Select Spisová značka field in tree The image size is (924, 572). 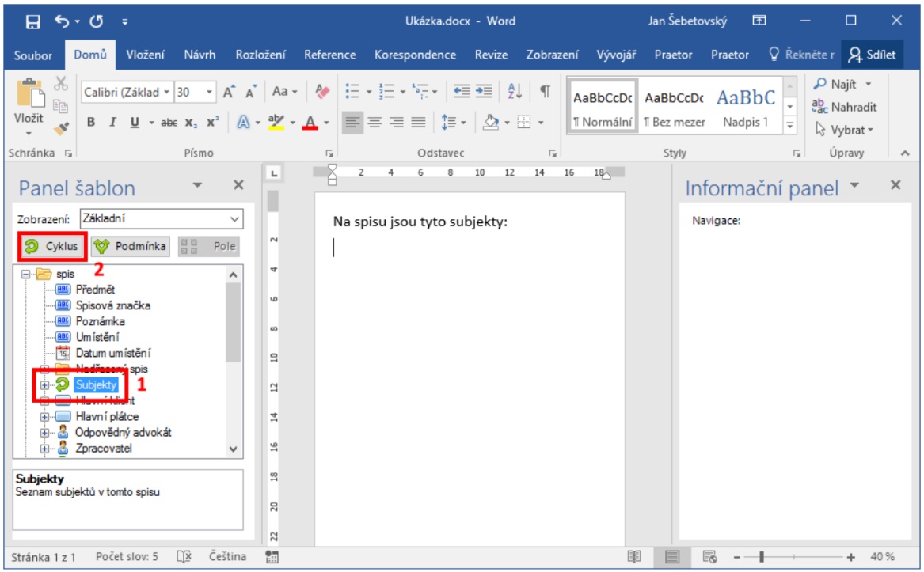click(x=112, y=305)
